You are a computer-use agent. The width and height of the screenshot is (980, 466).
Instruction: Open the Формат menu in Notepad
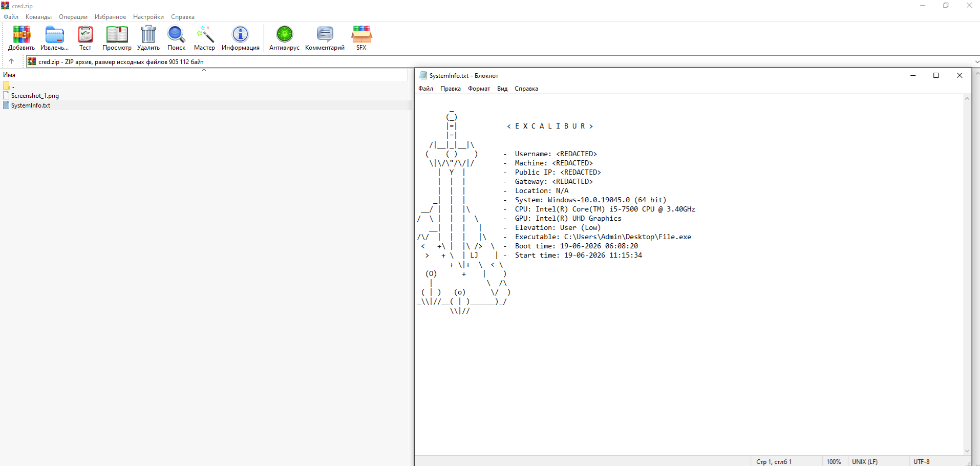tap(479, 89)
